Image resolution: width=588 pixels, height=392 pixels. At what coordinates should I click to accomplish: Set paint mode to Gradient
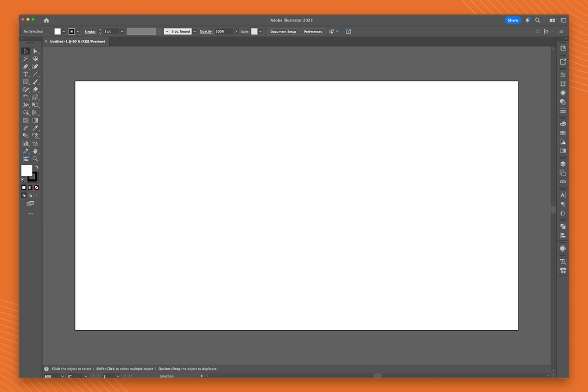pyautogui.click(x=30, y=187)
